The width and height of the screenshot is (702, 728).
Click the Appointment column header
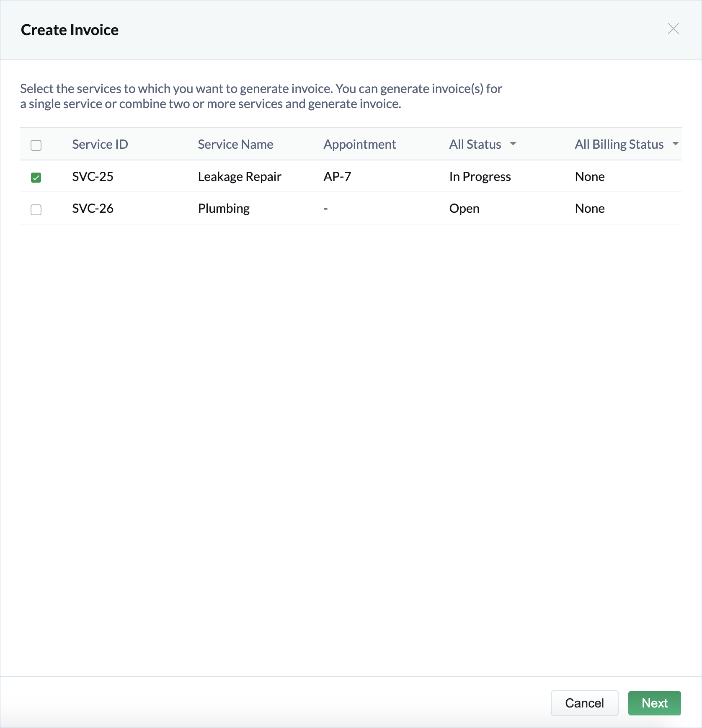[x=359, y=145]
